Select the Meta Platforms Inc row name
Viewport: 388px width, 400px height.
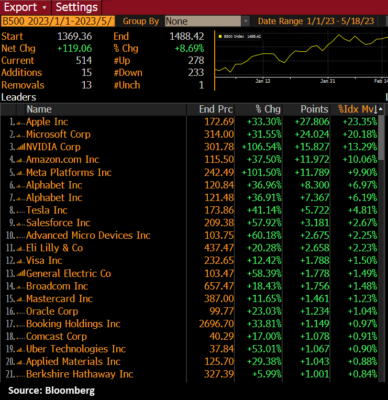[69, 172]
